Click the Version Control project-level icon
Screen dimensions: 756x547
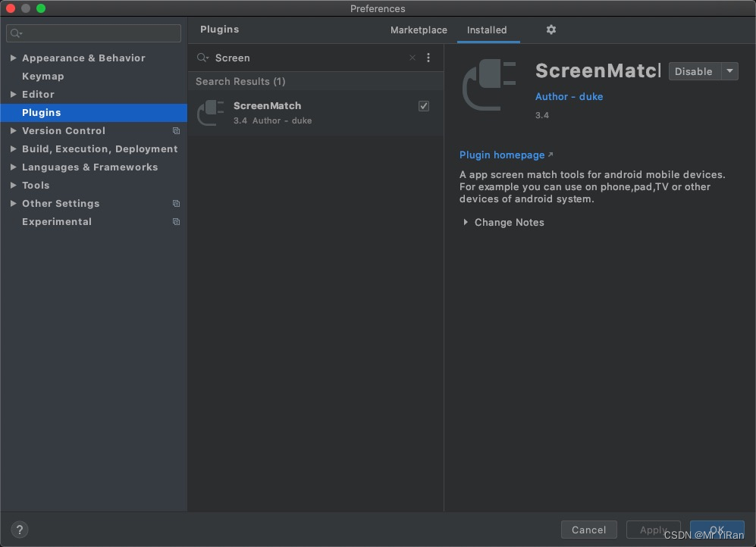pos(177,131)
